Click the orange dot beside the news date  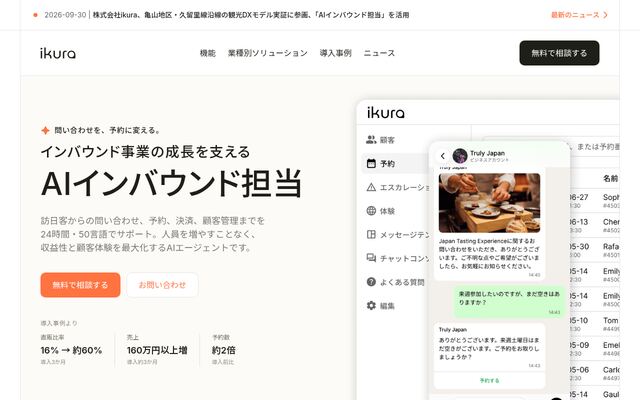(x=36, y=15)
